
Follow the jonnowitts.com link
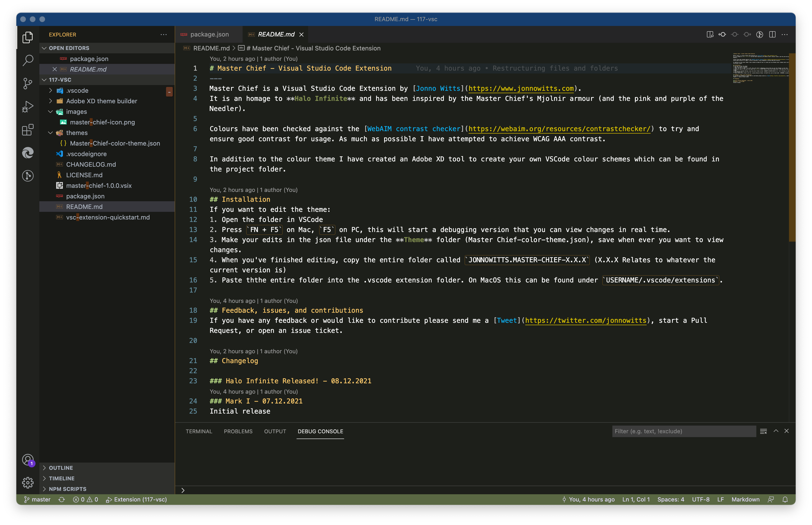(521, 89)
